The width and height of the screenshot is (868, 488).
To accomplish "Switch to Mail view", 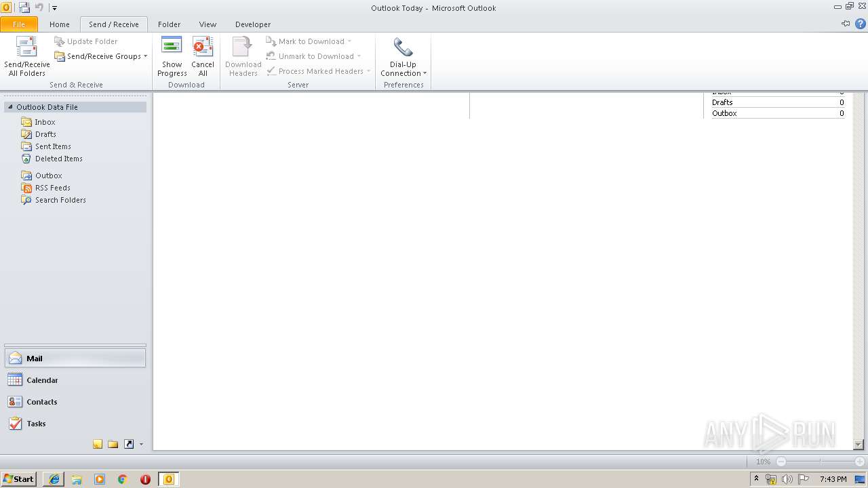I will (x=75, y=359).
